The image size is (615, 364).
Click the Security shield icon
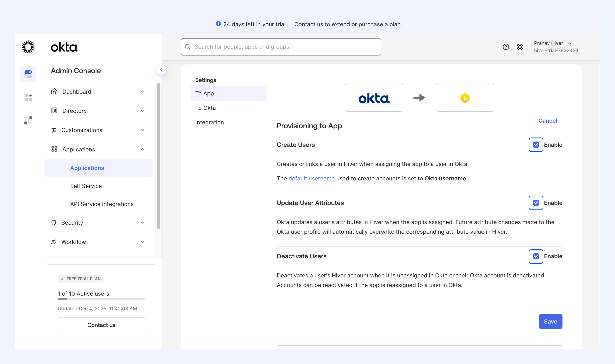[x=54, y=222]
